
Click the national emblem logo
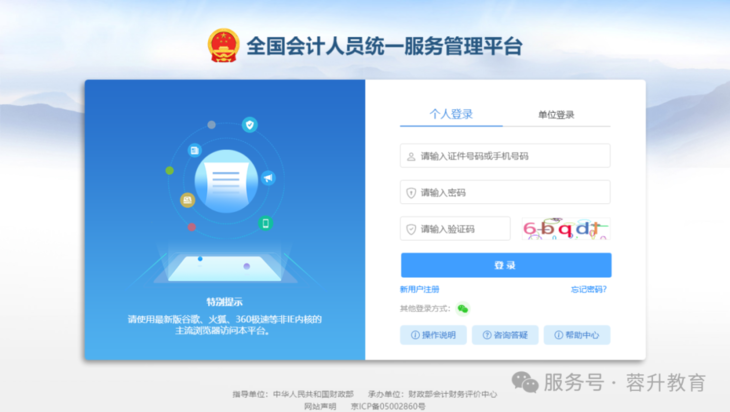pos(223,46)
